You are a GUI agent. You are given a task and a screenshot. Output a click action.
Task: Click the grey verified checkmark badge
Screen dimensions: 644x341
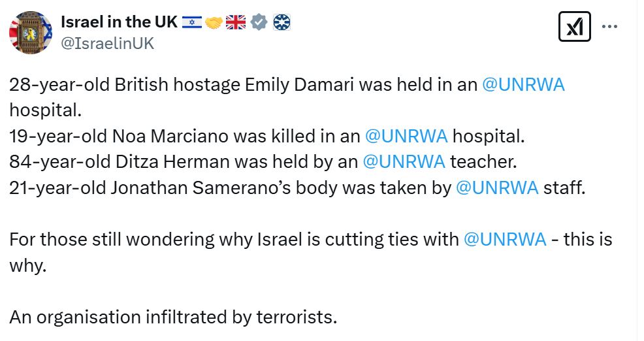[259, 22]
